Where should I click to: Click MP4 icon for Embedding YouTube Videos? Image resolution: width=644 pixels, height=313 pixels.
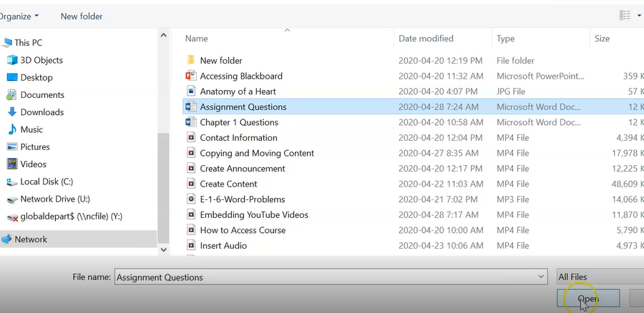[x=190, y=214]
